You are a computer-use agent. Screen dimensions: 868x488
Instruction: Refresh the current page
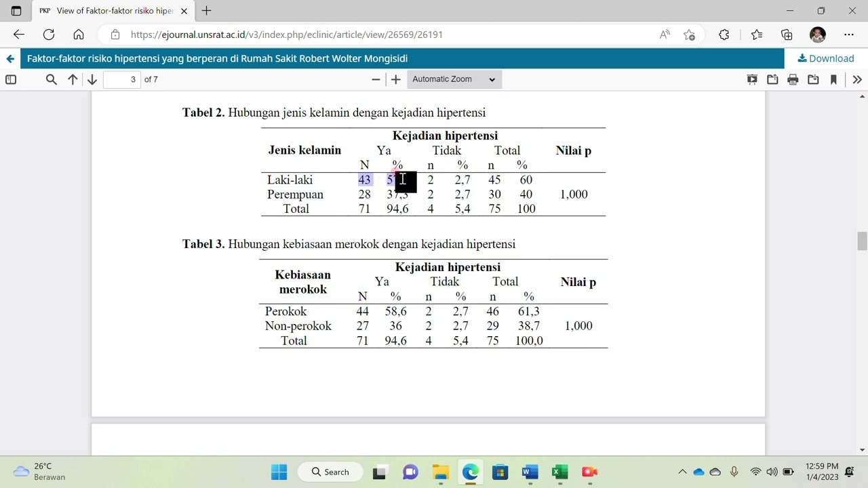(x=49, y=35)
